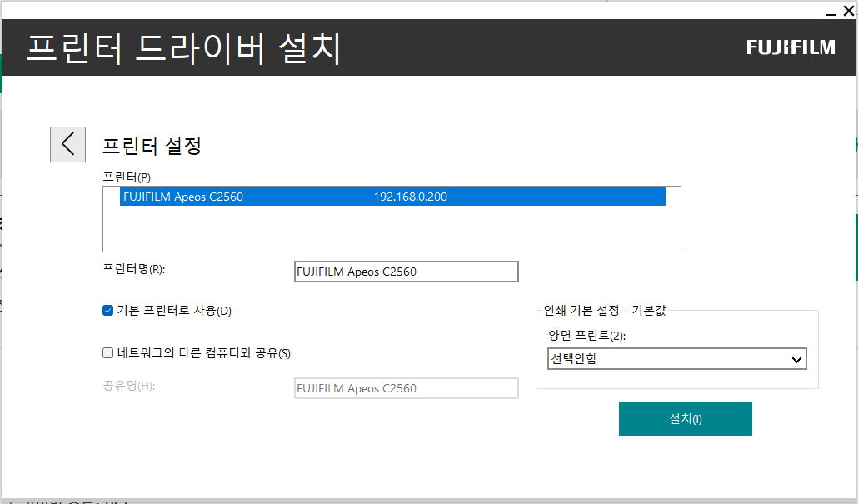Close the printer driver installer window
858x504 pixels.
pos(849,11)
